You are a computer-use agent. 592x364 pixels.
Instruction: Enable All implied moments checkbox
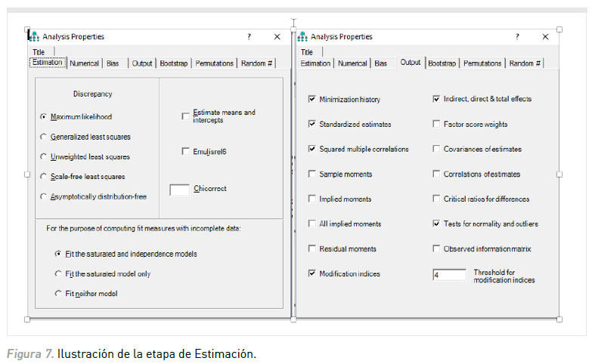[311, 224]
